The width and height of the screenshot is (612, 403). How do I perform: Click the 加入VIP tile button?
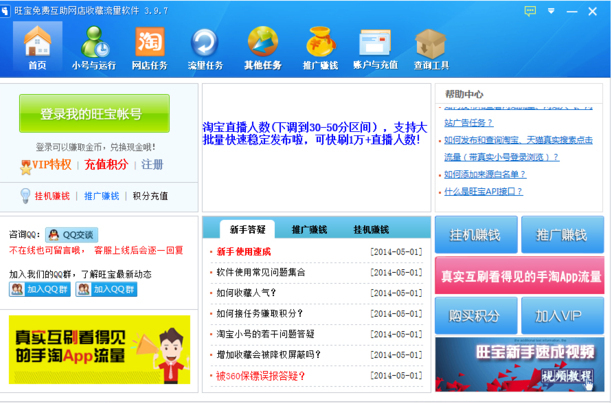click(x=562, y=316)
